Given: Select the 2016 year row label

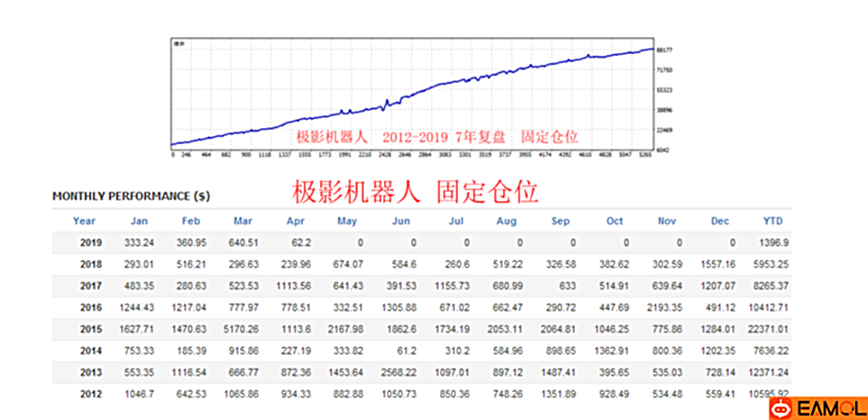Looking at the screenshot, I should [91, 307].
